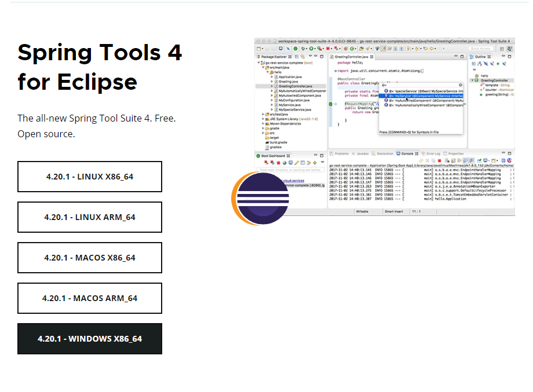Image resolution: width=533 pixels, height=392 pixels.
Task: Click 'The all-new Spring Tool Suite 4' description text
Action: coord(97,126)
